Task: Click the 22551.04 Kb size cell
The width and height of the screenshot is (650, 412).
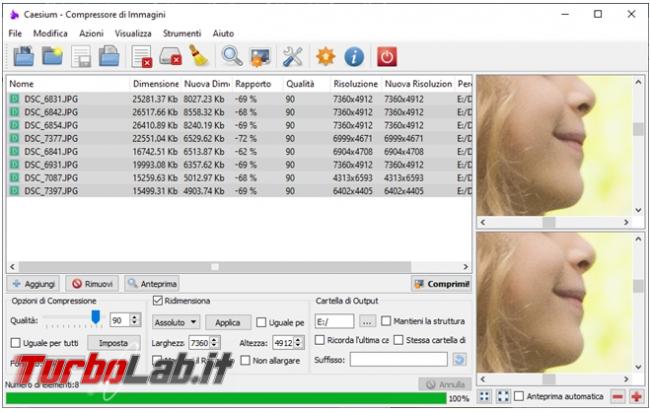Action: point(155,138)
